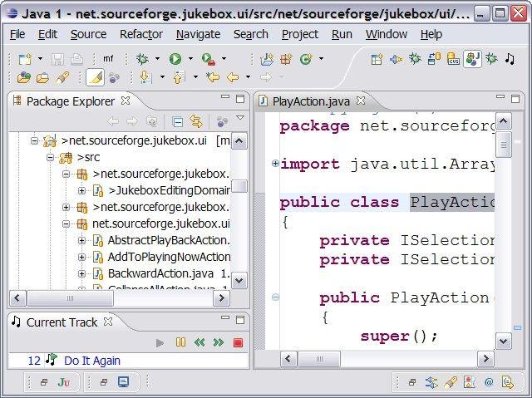Click the Search flashlight toolbar icon
Image resolution: width=532 pixels, height=398 pixels.
pos(63,77)
